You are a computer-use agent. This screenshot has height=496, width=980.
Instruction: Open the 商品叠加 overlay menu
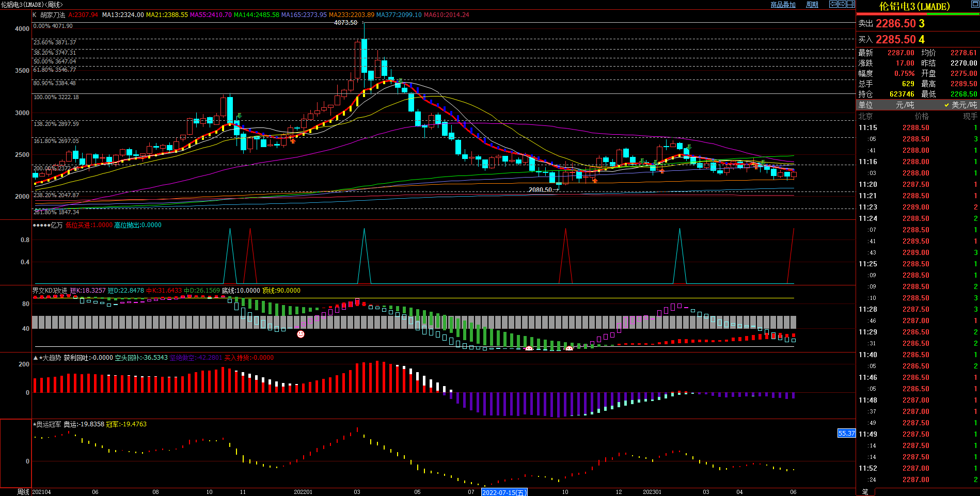783,5
